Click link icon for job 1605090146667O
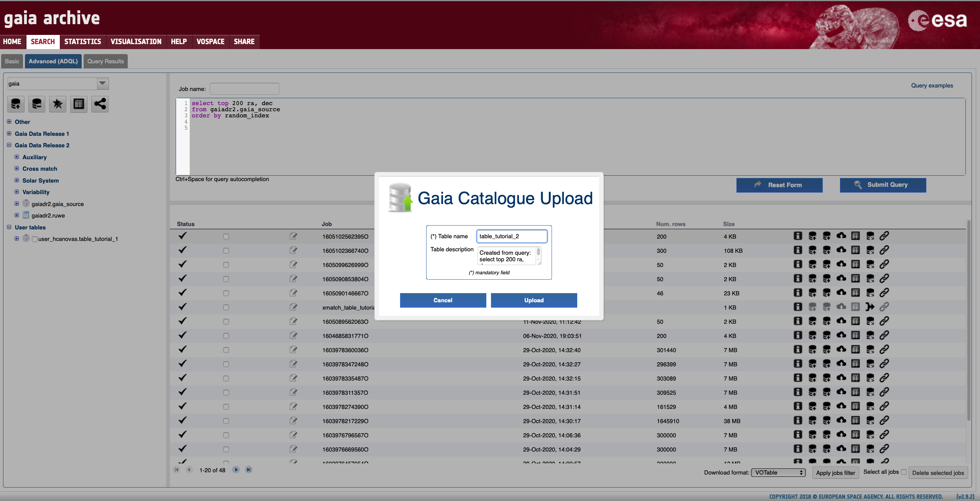Screen dimensions: 980x501 click(x=884, y=293)
